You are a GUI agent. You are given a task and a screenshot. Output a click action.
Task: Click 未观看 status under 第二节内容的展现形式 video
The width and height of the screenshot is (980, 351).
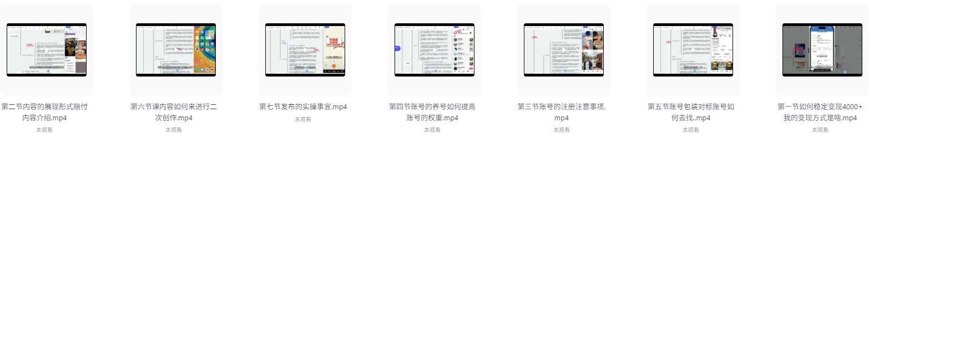[x=44, y=130]
